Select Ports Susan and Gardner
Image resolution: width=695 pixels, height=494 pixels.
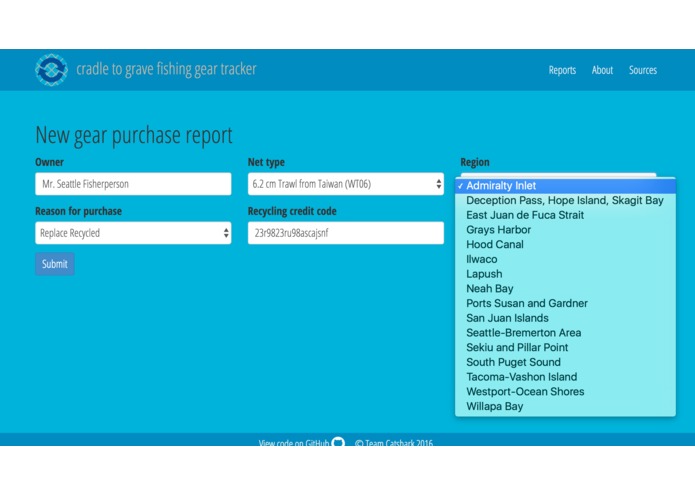(566, 303)
